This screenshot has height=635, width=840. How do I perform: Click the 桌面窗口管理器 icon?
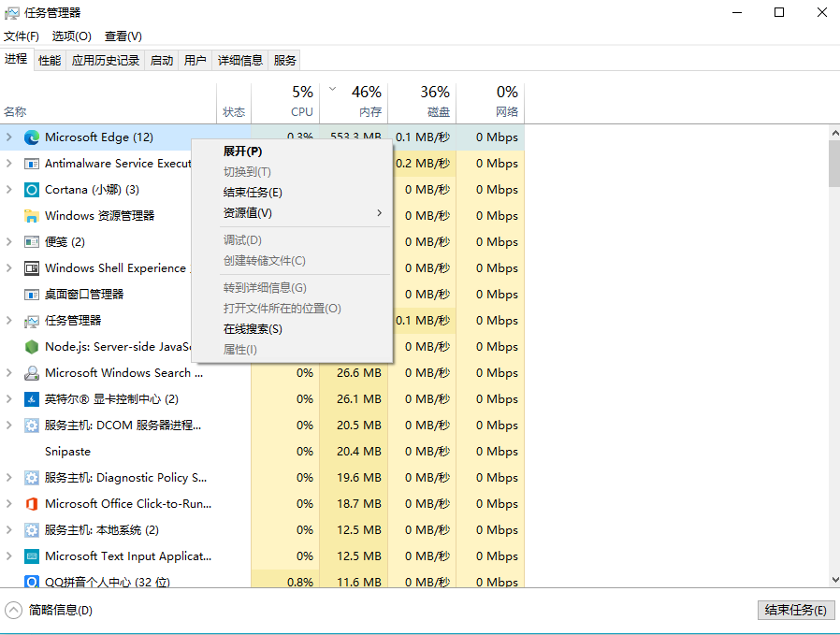(x=32, y=295)
